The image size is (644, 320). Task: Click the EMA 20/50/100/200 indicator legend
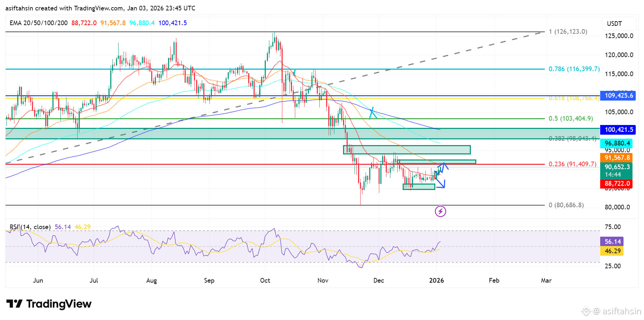(x=38, y=23)
